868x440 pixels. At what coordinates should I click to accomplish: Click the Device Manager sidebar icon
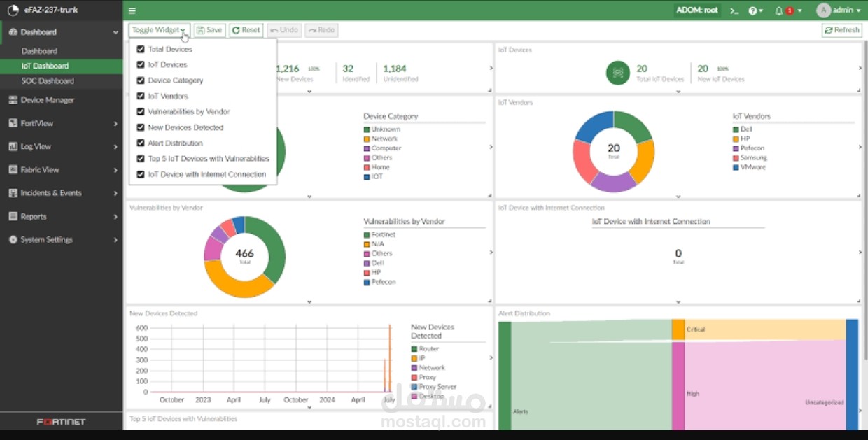click(x=13, y=100)
